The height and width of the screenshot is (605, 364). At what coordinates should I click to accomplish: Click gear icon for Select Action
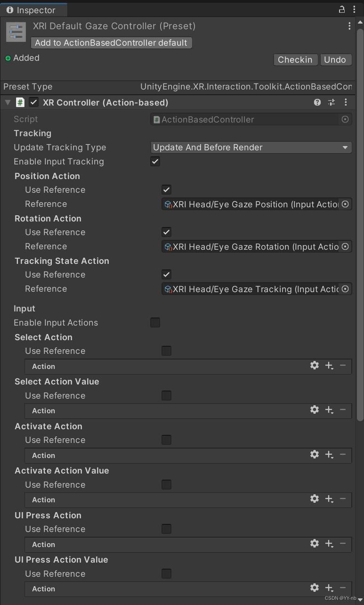coord(315,365)
